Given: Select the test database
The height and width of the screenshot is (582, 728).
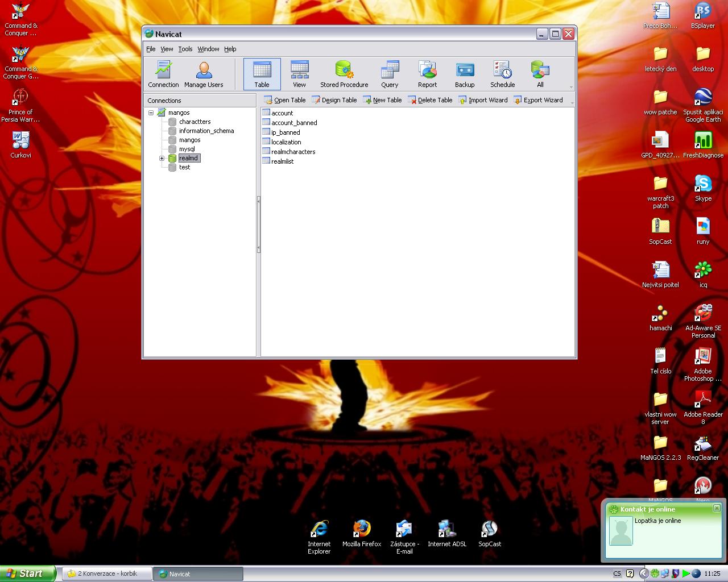Looking at the screenshot, I should [x=184, y=167].
